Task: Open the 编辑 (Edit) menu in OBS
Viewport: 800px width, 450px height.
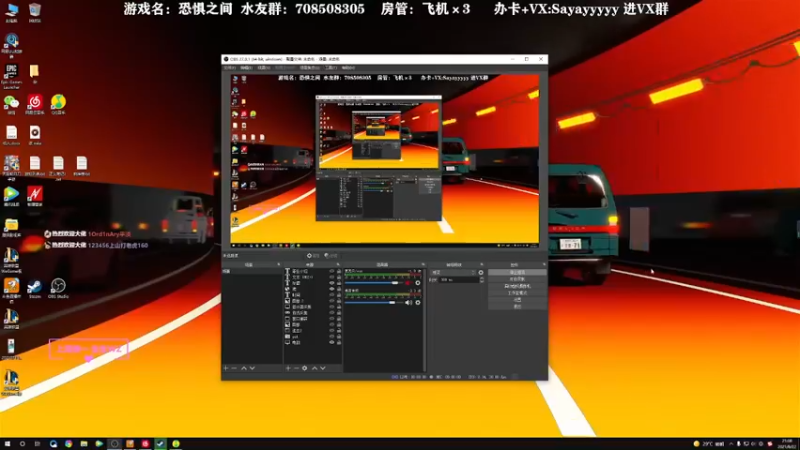Action: pos(246,68)
